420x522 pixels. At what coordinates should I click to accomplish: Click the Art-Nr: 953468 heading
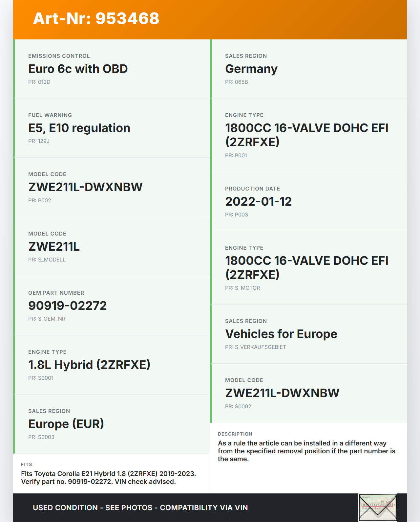tap(96, 18)
